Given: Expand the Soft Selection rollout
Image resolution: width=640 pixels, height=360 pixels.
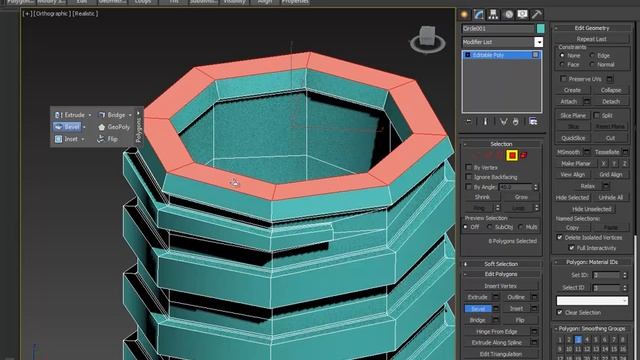Looking at the screenshot, I should coord(501,264).
